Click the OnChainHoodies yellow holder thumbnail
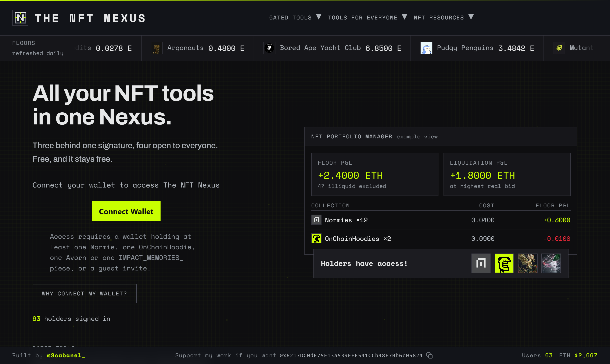 (504, 263)
